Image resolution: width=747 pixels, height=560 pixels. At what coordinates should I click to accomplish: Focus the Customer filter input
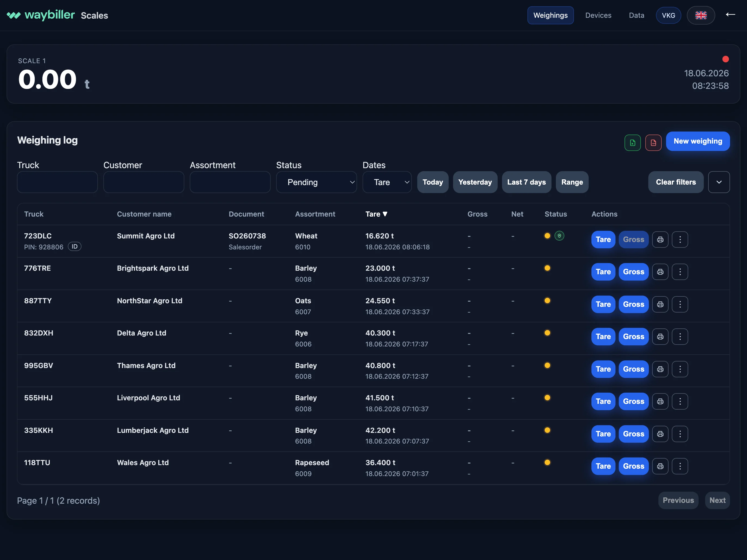click(x=144, y=182)
